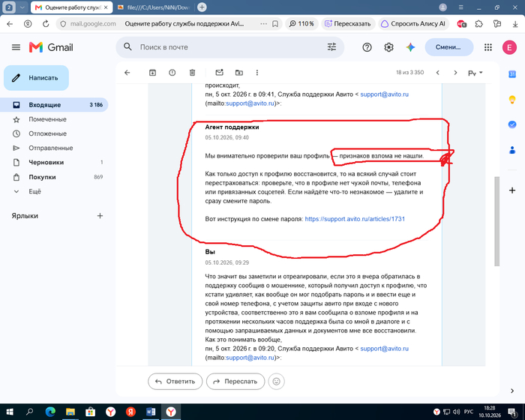Click the Gemini sparkle icon

[410, 47]
